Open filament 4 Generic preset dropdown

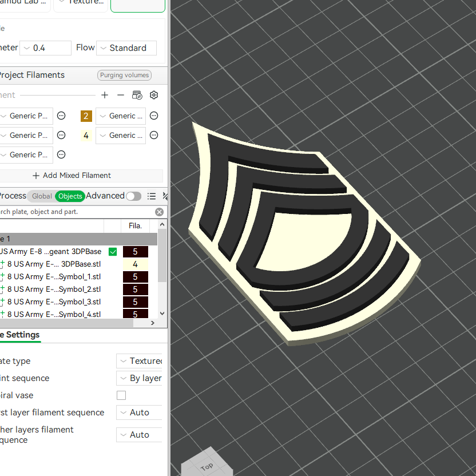[x=121, y=136]
